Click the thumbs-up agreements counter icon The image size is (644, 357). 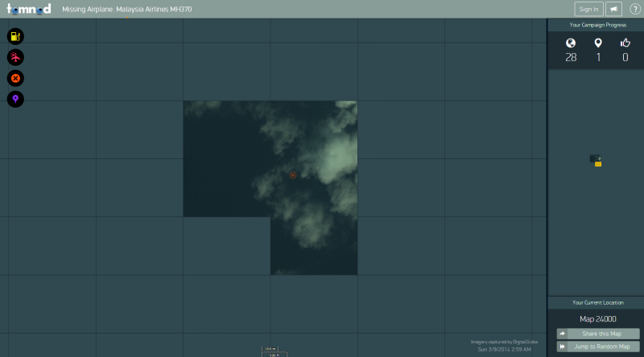point(625,43)
